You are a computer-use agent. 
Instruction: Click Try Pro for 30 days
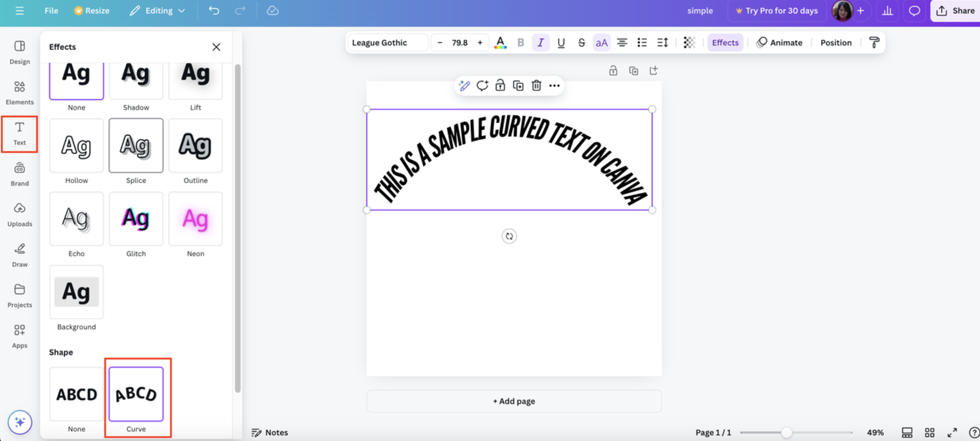point(777,11)
